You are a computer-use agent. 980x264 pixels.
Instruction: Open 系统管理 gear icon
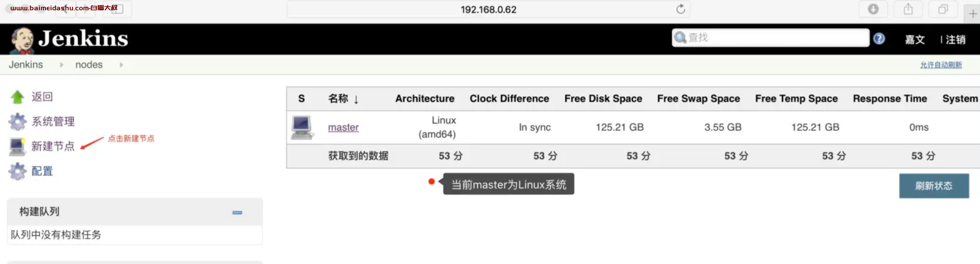click(x=17, y=122)
